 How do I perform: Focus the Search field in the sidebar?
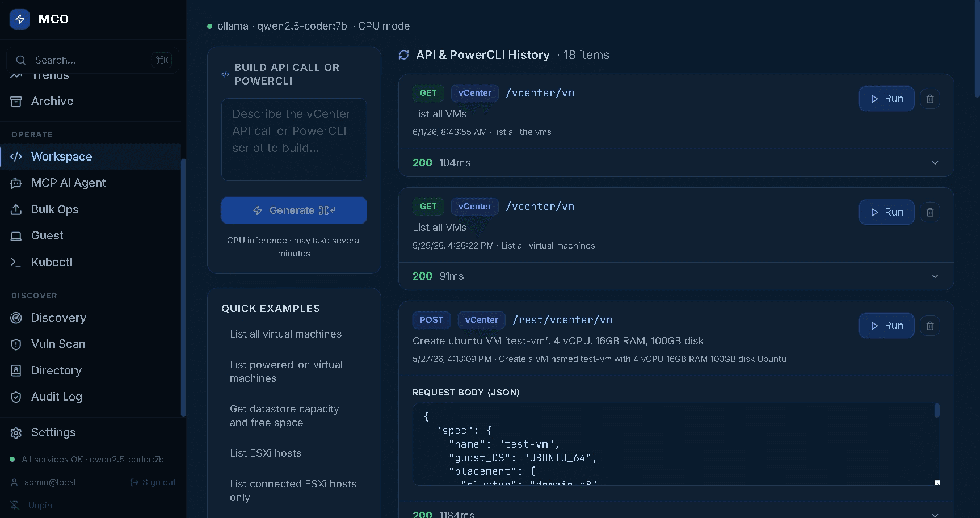pos(92,60)
